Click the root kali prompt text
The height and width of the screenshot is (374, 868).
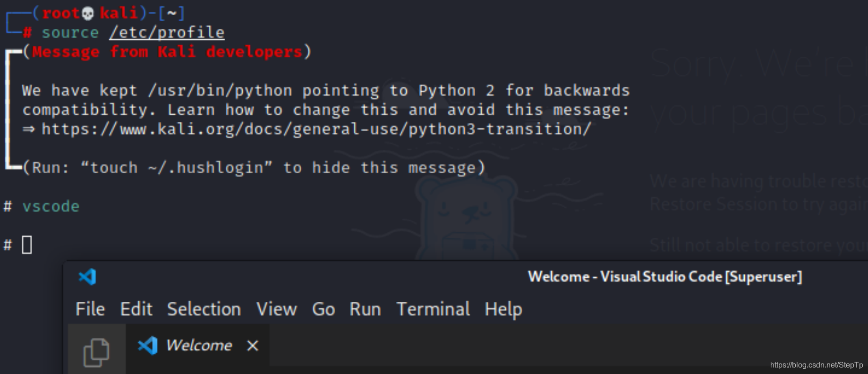(x=90, y=13)
